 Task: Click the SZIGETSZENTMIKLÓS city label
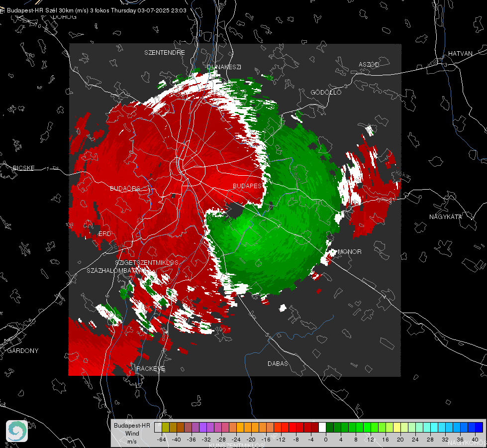point(147,263)
